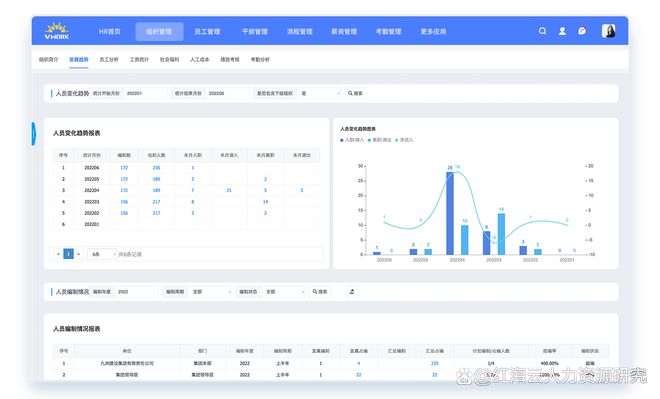Click the 统计开始月份 field showing 202201
Screen dimensions: 660x399
coord(145,93)
